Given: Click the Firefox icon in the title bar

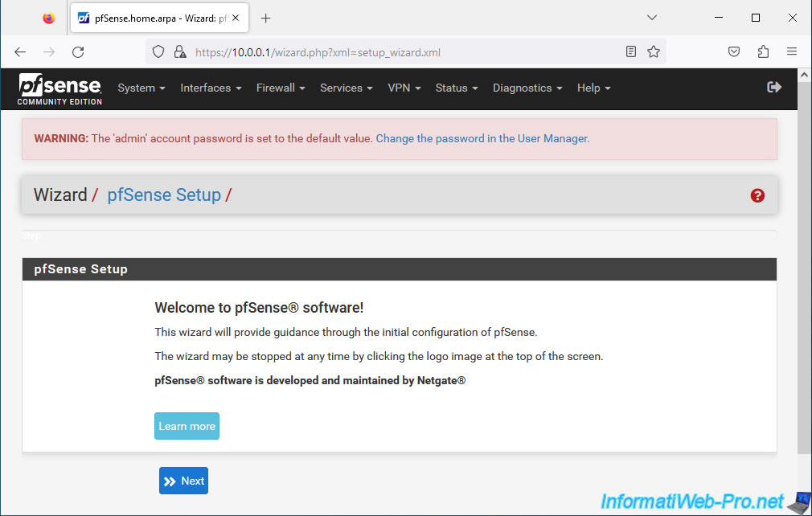Looking at the screenshot, I should pos(49,18).
